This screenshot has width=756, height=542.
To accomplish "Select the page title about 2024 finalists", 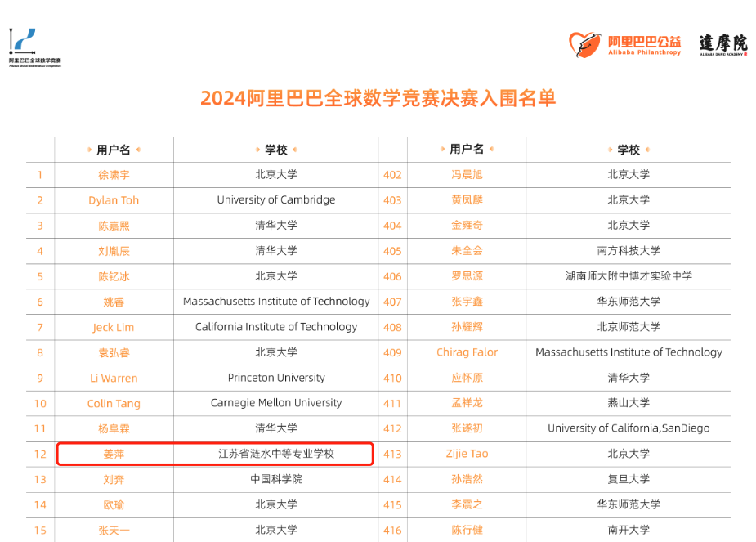I will pyautogui.click(x=378, y=98).
